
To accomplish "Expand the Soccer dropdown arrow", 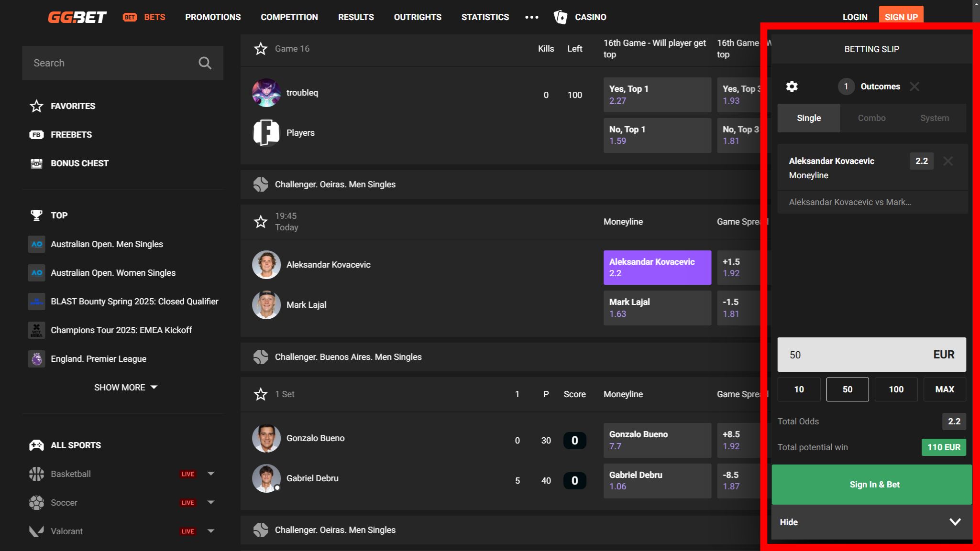I will coord(211,502).
